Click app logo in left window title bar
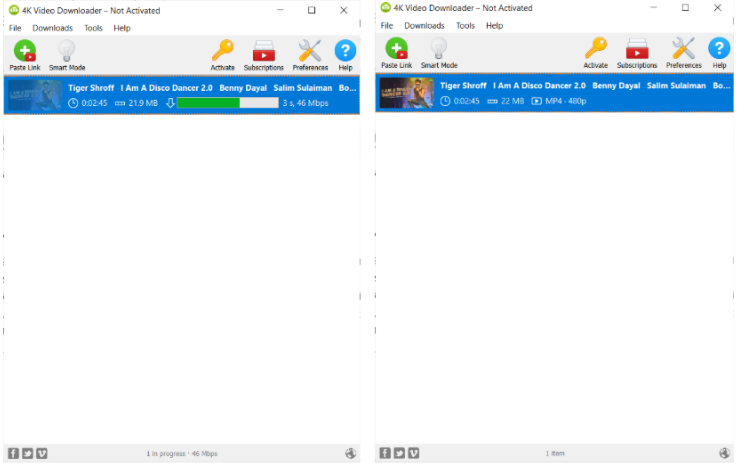The image size is (744, 468). [14, 10]
